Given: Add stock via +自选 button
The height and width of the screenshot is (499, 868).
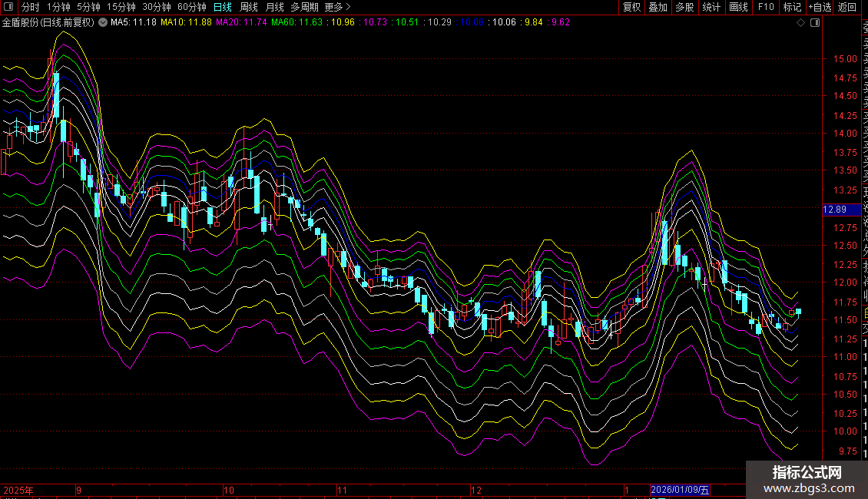Looking at the screenshot, I should tap(819, 8).
